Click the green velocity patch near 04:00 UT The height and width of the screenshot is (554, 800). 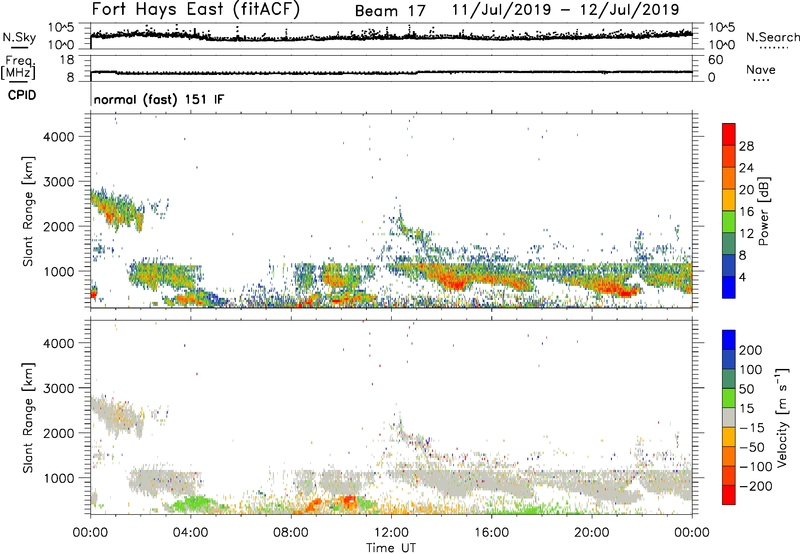point(193,504)
